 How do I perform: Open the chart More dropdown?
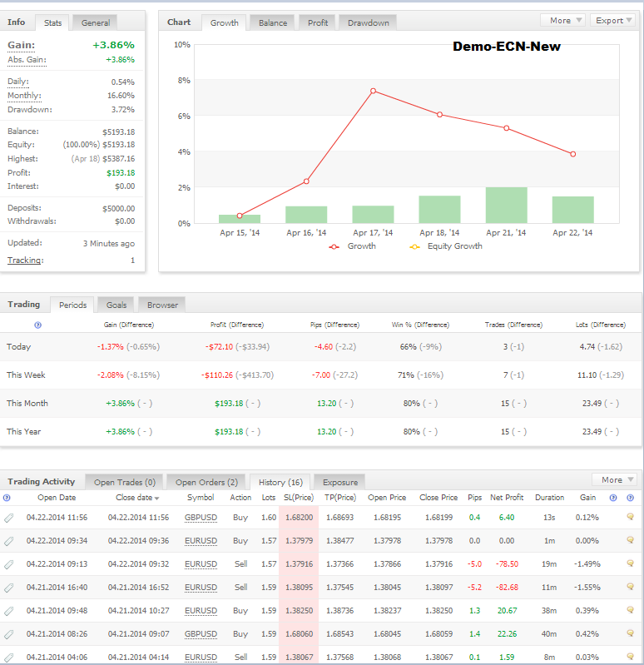click(x=562, y=20)
